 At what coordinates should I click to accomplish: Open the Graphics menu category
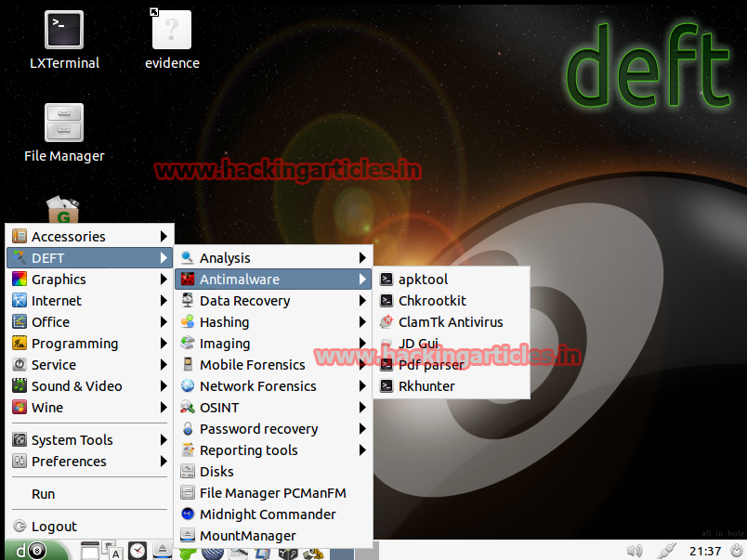(x=89, y=279)
